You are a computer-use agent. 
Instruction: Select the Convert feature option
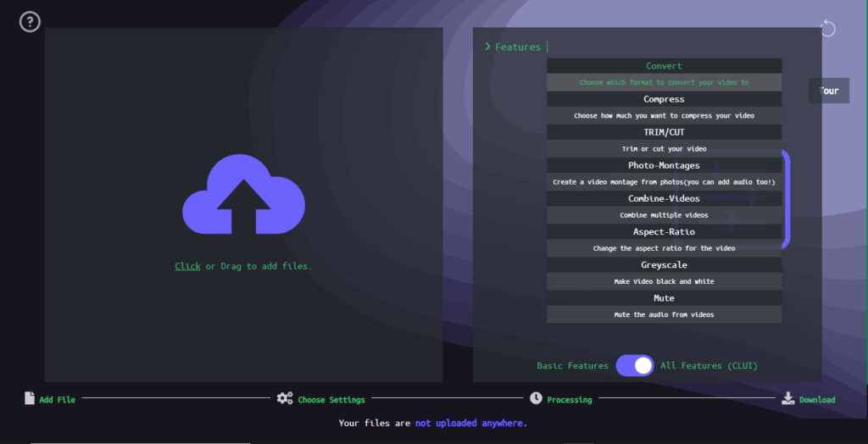pos(665,66)
